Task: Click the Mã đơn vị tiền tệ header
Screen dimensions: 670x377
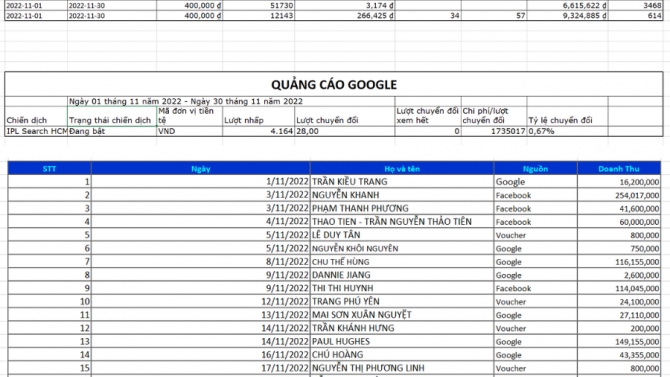Action: click(189, 116)
